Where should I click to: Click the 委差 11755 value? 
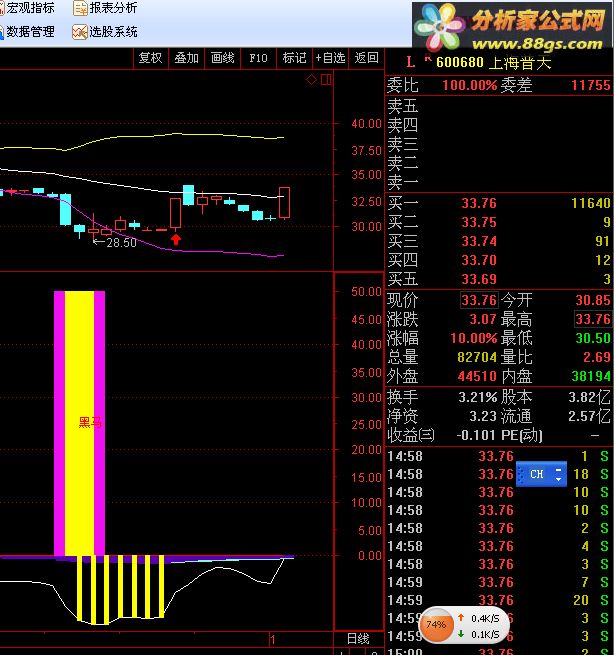(x=591, y=85)
